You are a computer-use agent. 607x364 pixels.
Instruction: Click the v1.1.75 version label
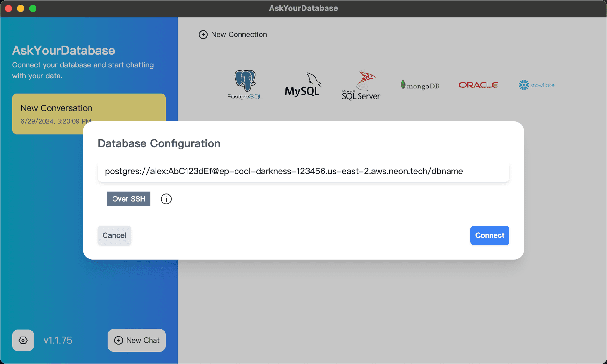click(x=58, y=340)
